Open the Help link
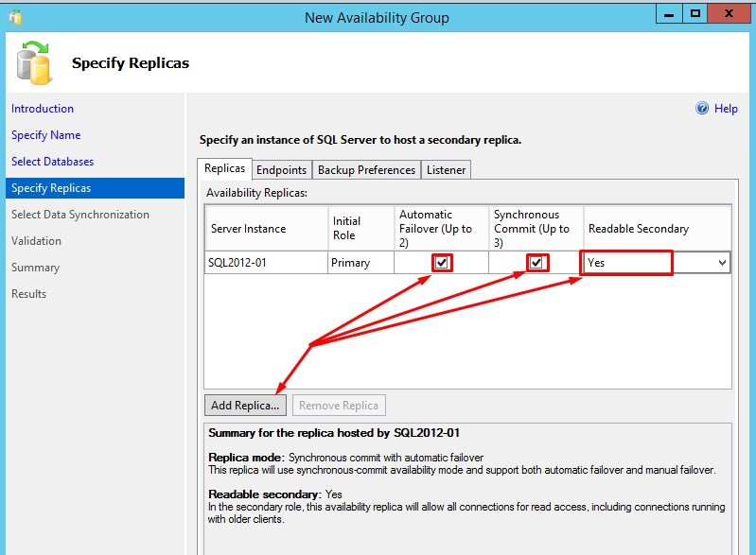756x555 pixels. coord(726,109)
